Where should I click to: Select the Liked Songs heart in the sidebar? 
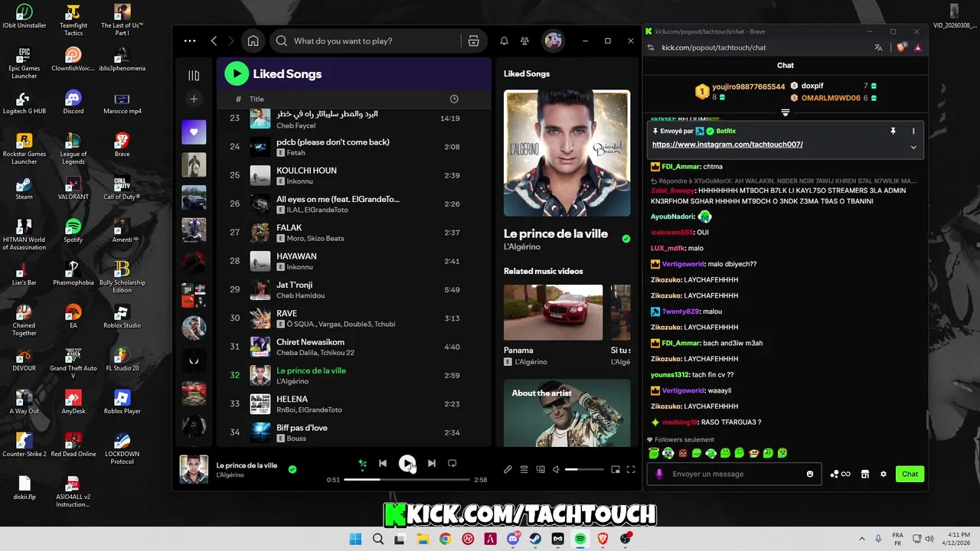(194, 132)
